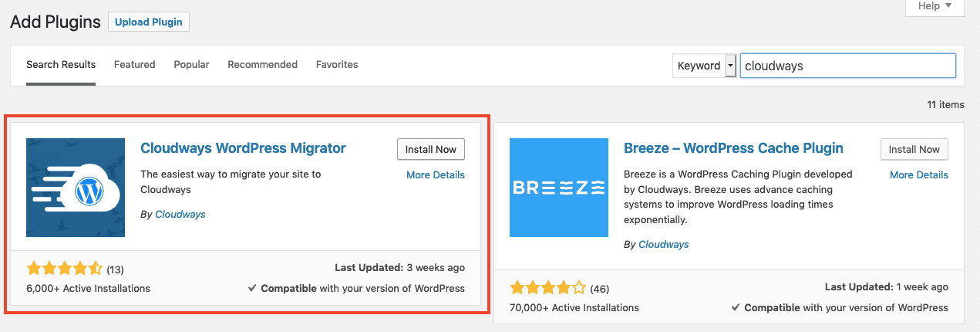Open the Recommended tab
Screen dimensions: 980x332
(262, 65)
